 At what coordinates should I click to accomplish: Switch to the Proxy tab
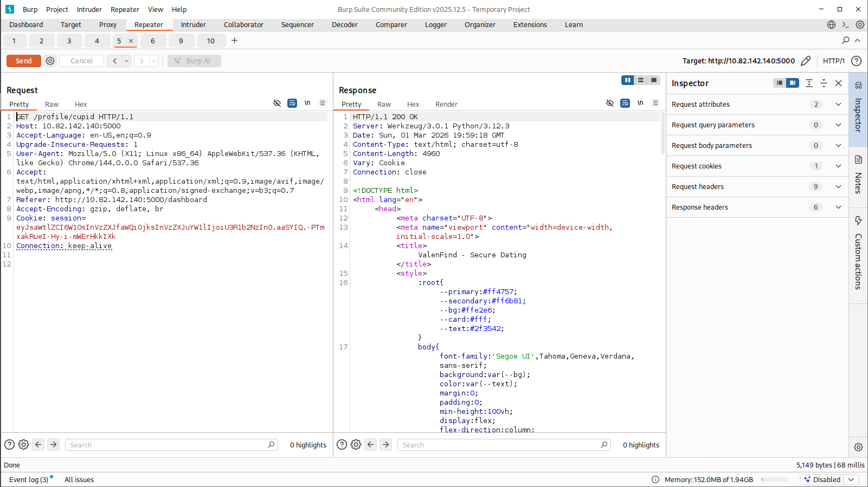pyautogui.click(x=108, y=25)
